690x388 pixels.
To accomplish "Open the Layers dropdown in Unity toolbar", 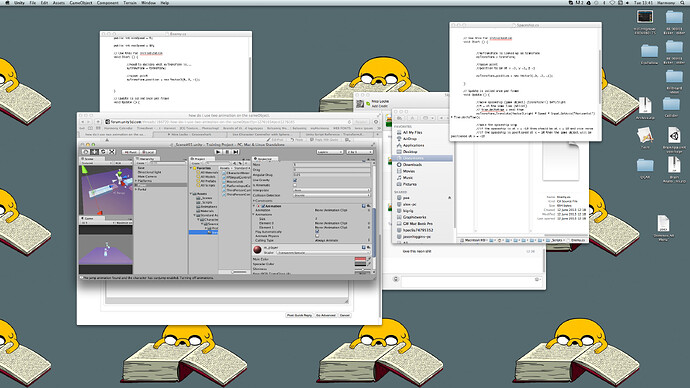I will pos(330,152).
